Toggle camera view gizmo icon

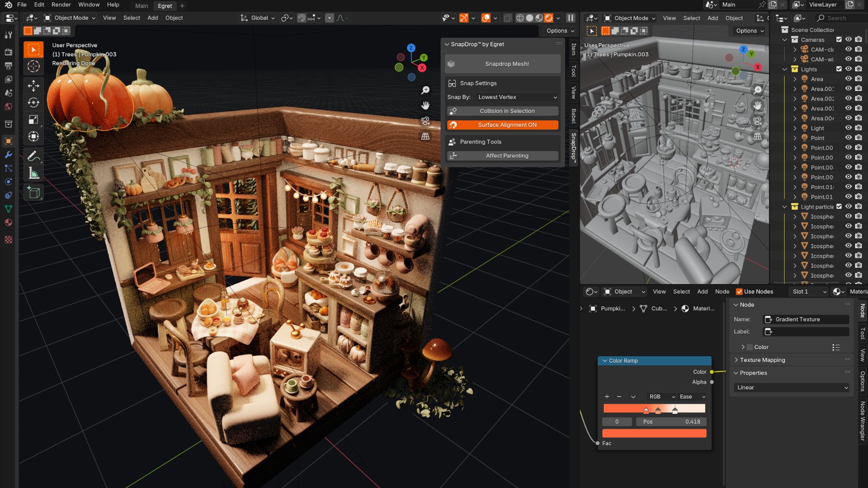425,121
